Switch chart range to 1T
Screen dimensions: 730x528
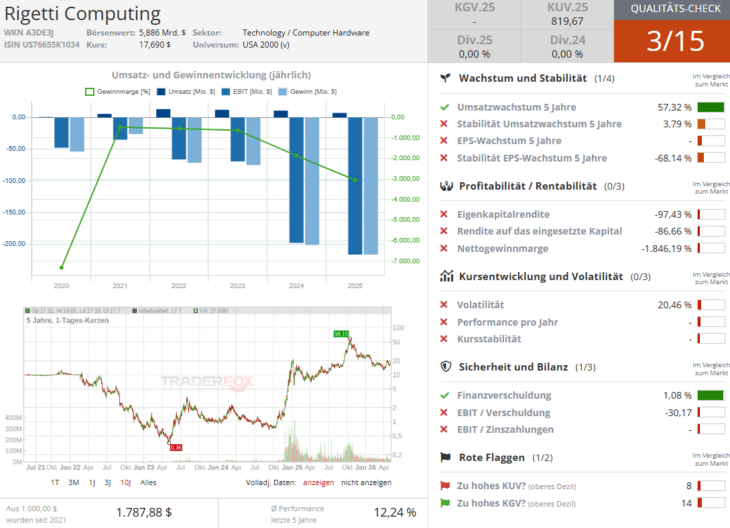click(x=55, y=482)
